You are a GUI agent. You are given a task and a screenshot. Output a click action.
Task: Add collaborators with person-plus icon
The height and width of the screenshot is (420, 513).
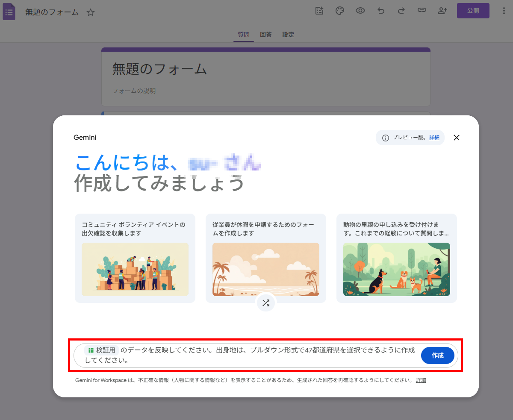(442, 11)
